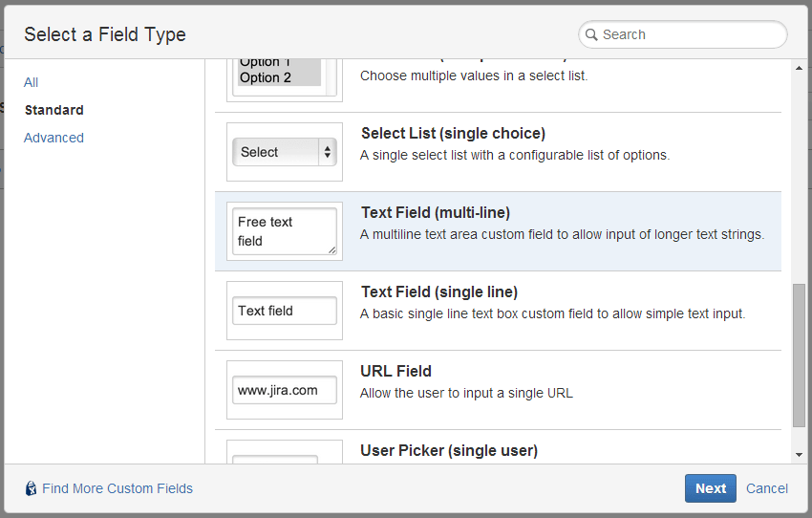This screenshot has width=812, height=518.
Task: Focus the Search field types box
Action: click(682, 34)
